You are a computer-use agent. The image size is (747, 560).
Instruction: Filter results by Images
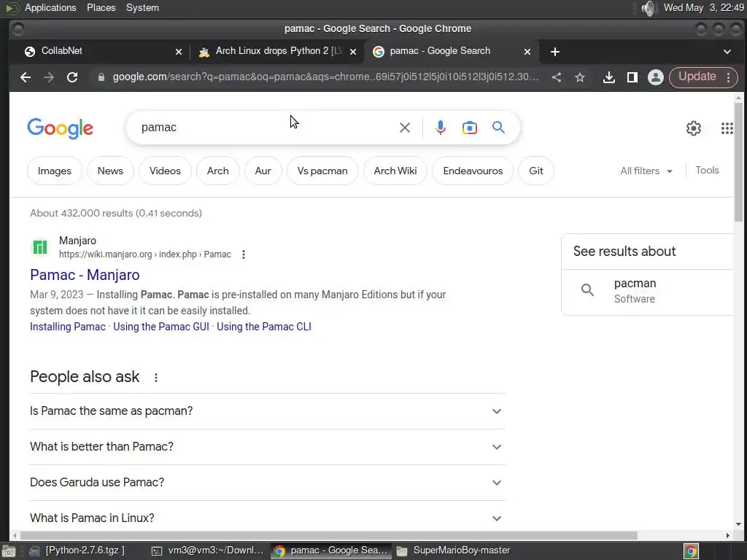click(54, 171)
